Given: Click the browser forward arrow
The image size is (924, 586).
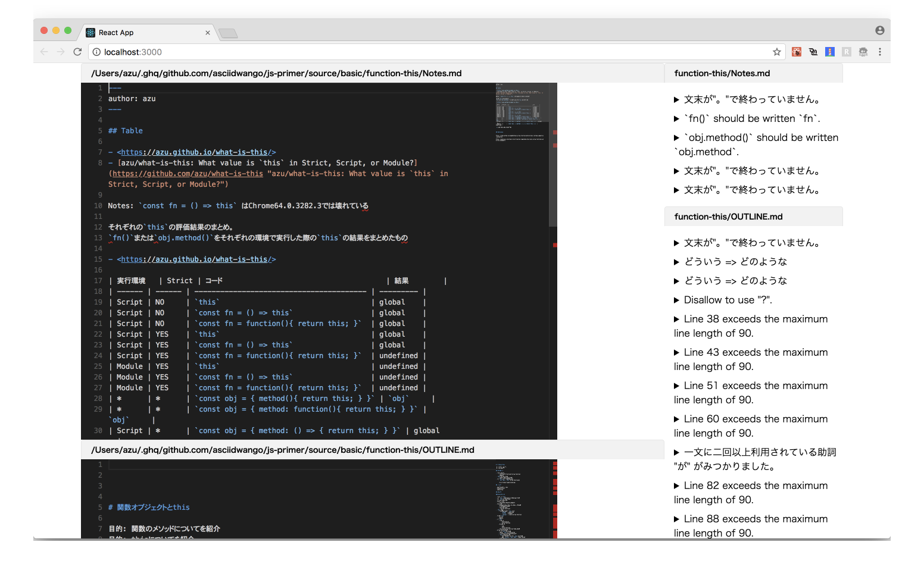Looking at the screenshot, I should [x=61, y=52].
